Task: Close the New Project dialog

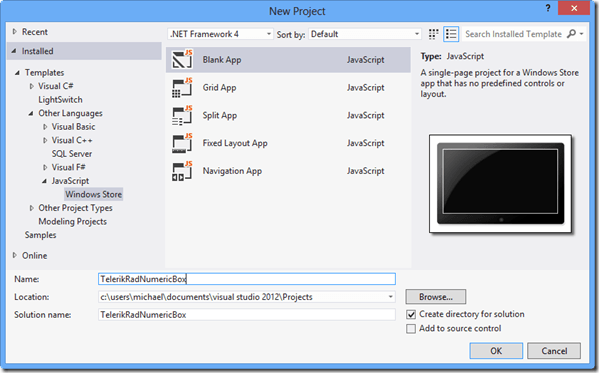Action: pos(574,8)
